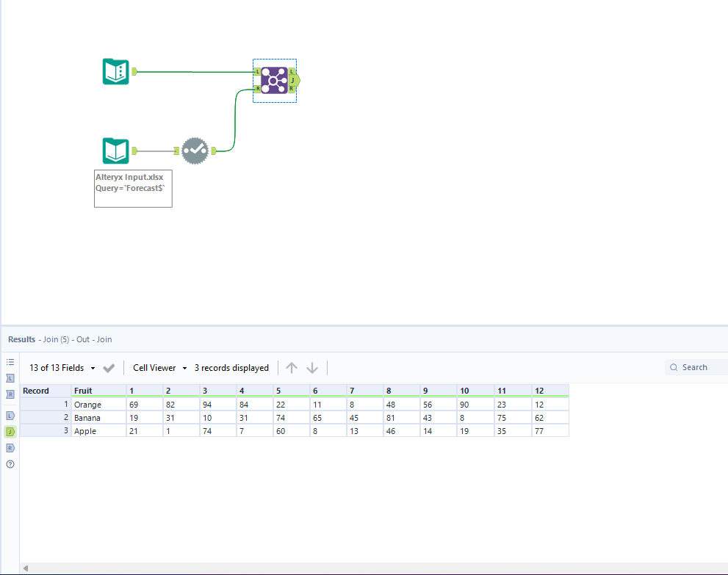Click column header 12
Image resolution: width=728 pixels, height=575 pixels.
click(x=550, y=391)
